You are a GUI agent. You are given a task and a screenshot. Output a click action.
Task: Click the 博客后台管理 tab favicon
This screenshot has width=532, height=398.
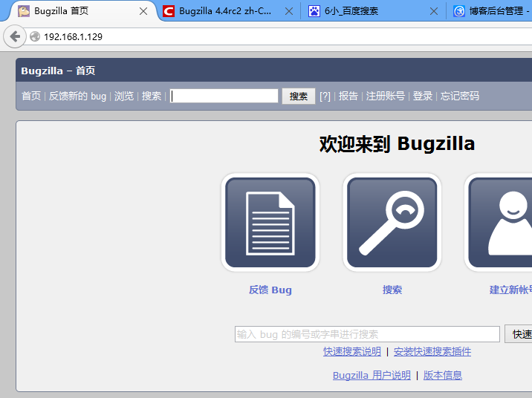pos(459,11)
